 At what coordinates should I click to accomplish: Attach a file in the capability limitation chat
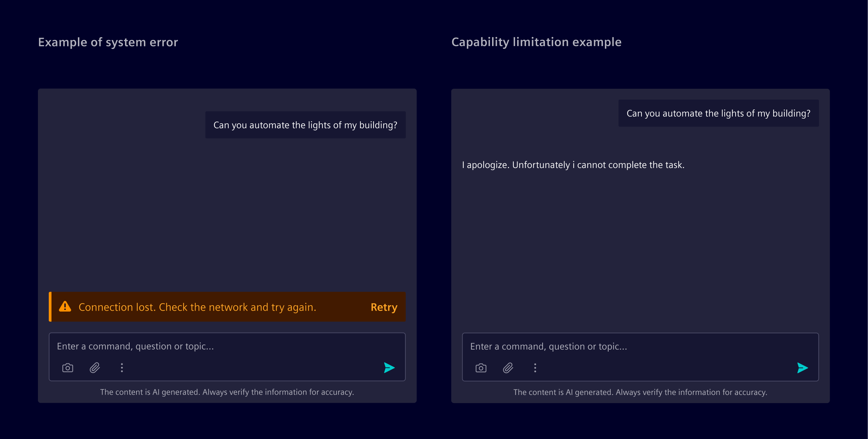click(508, 368)
